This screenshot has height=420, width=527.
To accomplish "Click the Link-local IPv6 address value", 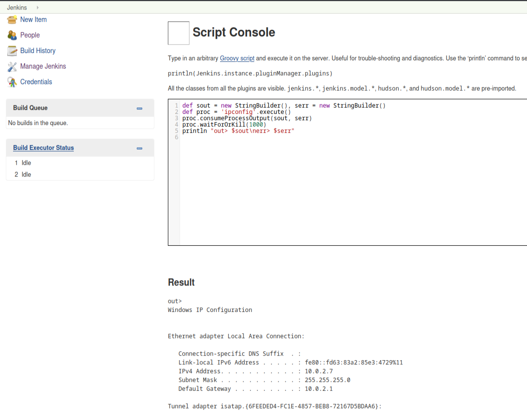I will (x=354, y=362).
